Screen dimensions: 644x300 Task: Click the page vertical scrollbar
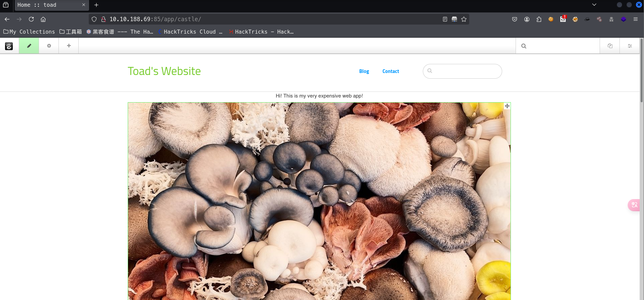pos(642,71)
